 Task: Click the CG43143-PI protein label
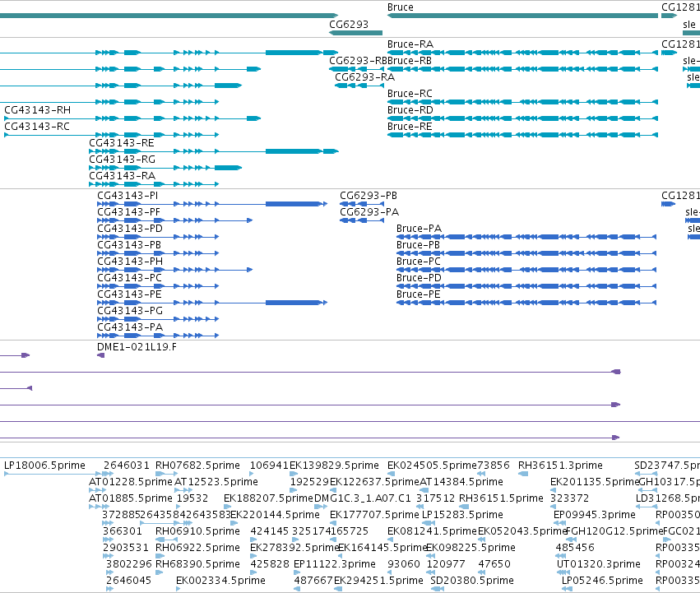click(x=127, y=196)
